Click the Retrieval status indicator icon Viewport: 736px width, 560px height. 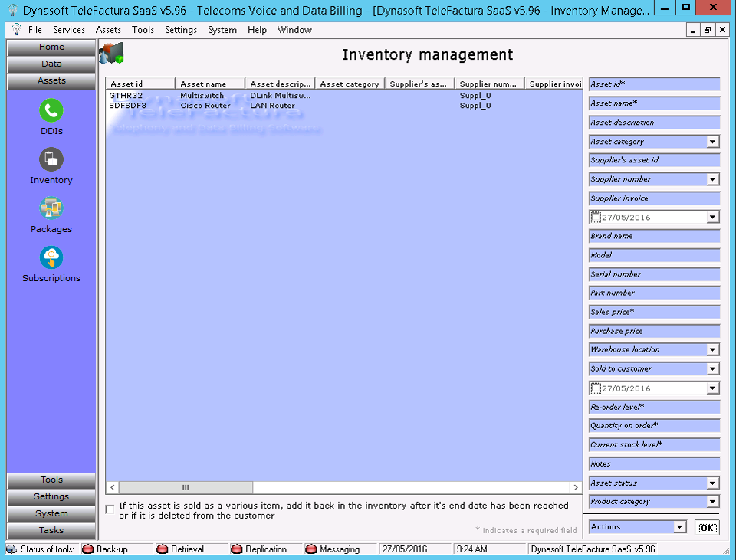(162, 549)
